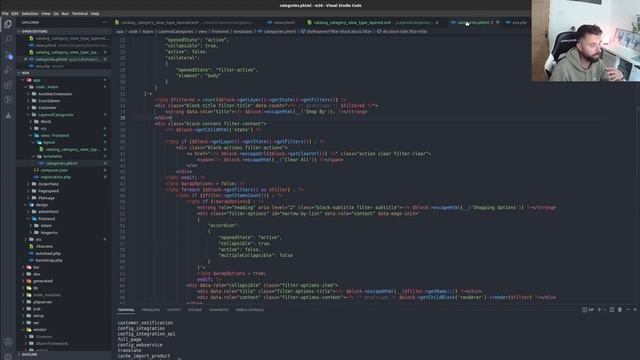Open the Run menu
640x360 pixels.
65,13
